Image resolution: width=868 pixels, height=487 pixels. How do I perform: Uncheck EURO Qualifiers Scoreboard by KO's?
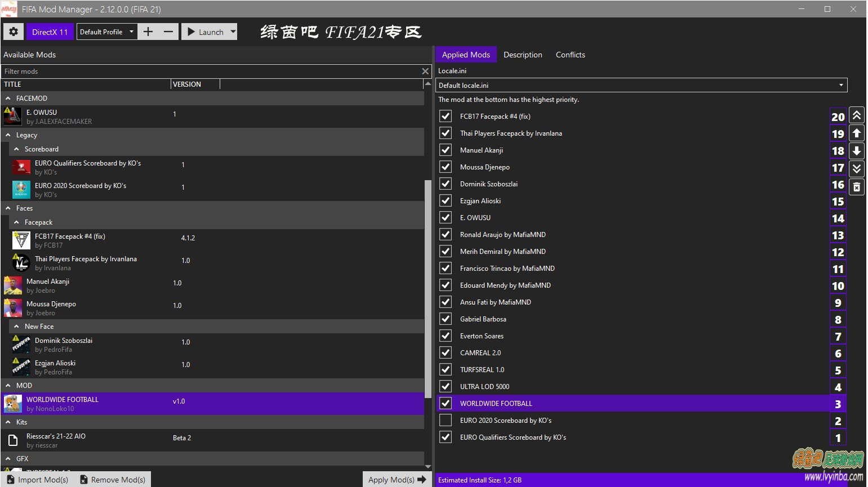[446, 437]
